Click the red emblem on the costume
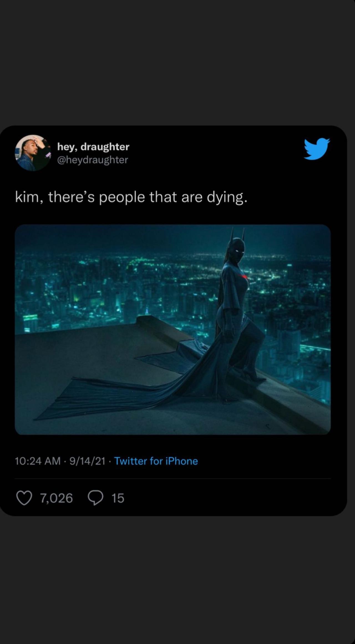This screenshot has width=355, height=644. [x=244, y=276]
